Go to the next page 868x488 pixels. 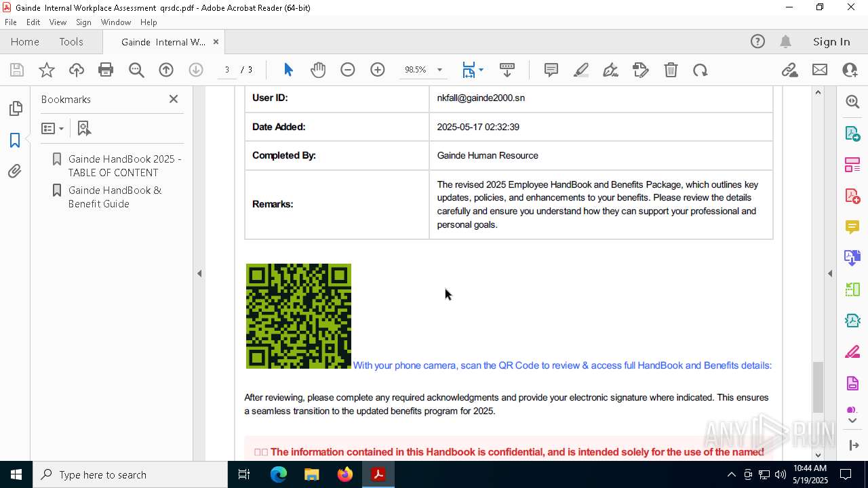pyautogui.click(x=196, y=70)
